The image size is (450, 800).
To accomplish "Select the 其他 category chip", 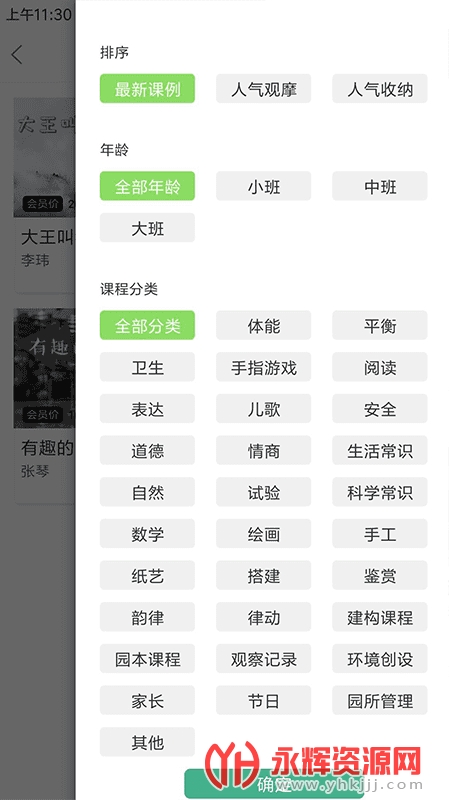I will [x=147, y=742].
